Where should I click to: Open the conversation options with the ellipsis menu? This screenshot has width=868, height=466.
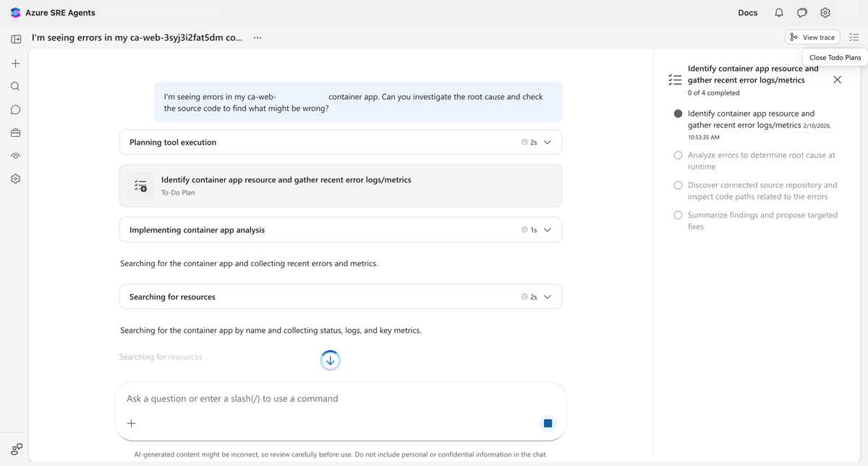pyautogui.click(x=257, y=37)
